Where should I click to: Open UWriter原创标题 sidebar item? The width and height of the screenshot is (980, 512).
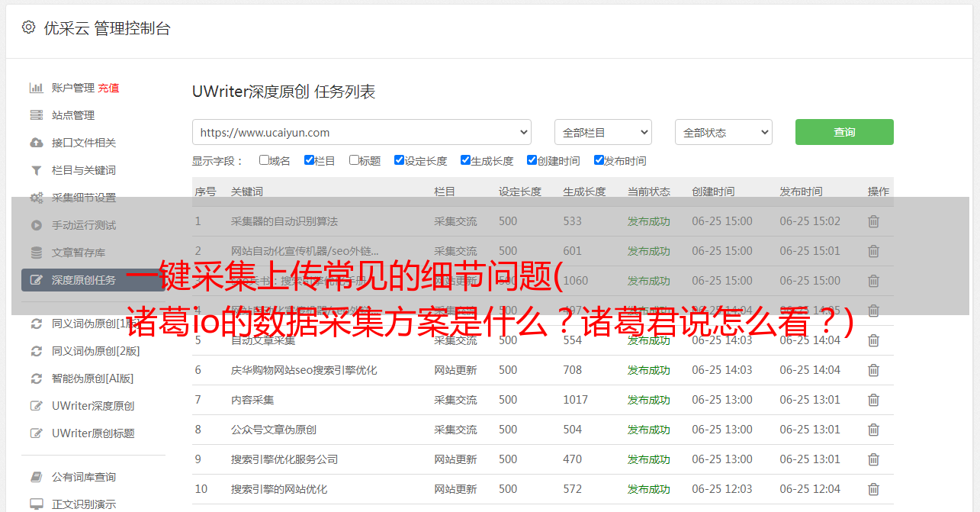[x=93, y=433]
